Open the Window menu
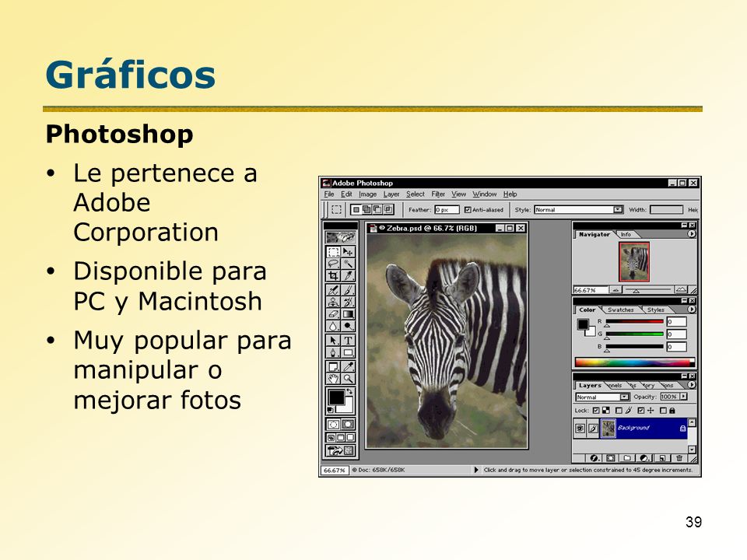The width and height of the screenshot is (747, 560). point(485,194)
